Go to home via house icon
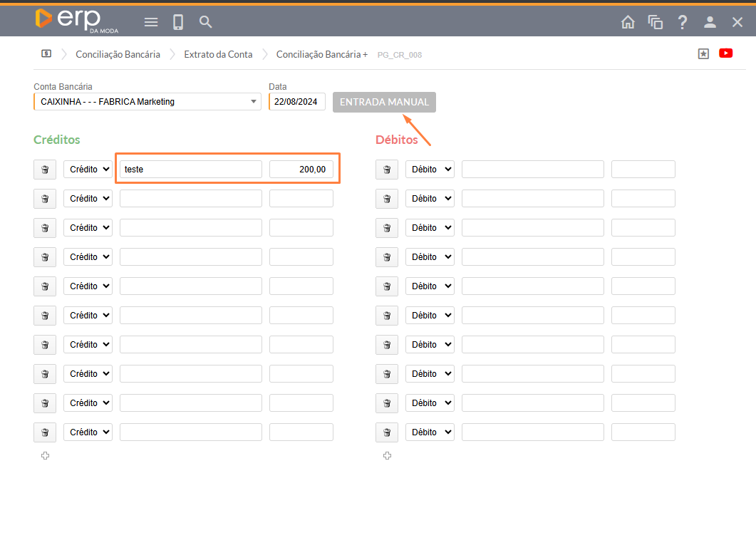Viewport: 756px width, 550px height. pyautogui.click(x=628, y=22)
